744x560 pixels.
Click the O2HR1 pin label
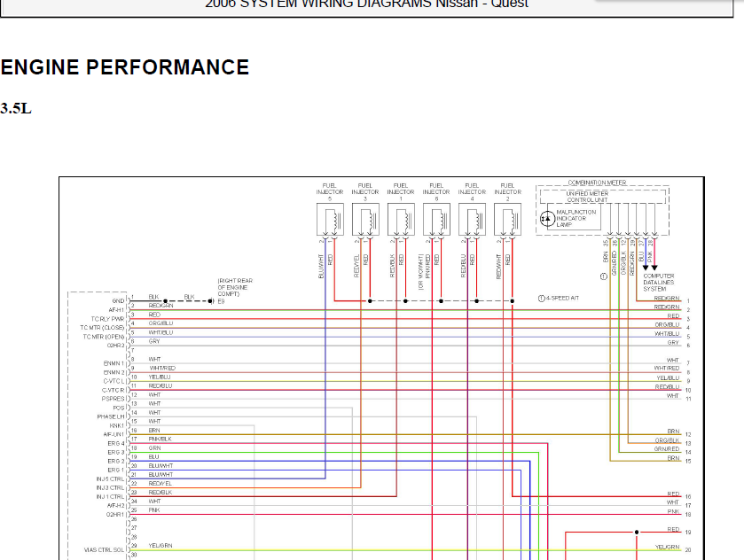(115, 515)
